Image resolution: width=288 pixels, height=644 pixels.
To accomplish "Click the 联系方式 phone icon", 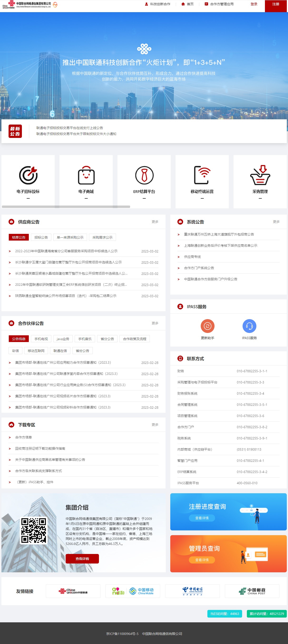I will click(x=180, y=358).
